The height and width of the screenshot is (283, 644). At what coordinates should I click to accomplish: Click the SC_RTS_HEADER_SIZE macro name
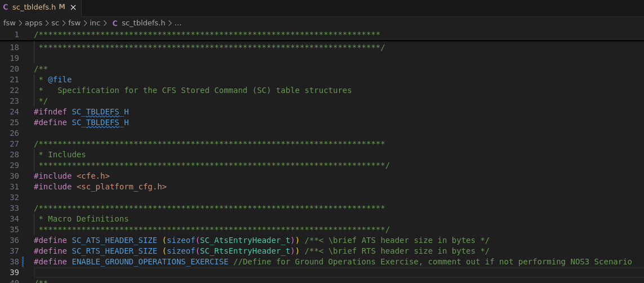click(114, 251)
